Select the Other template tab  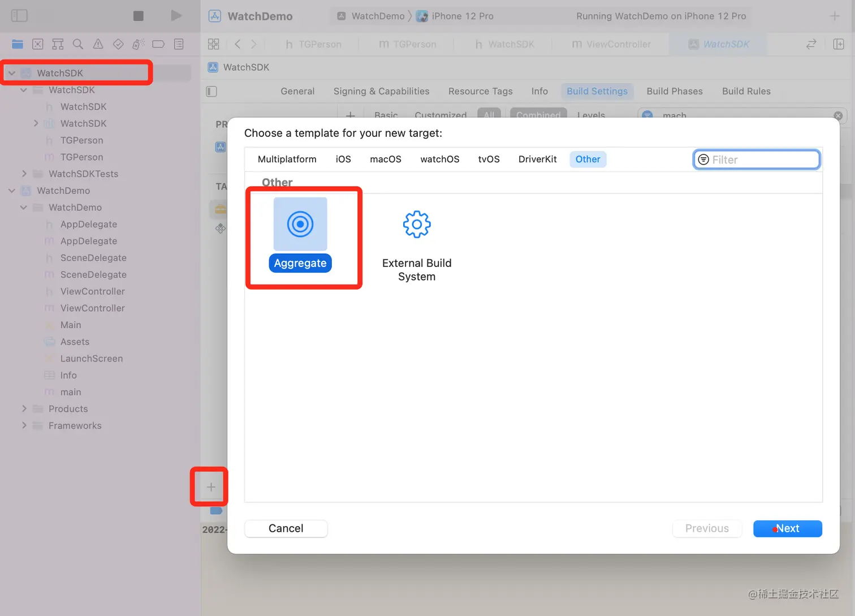coord(588,160)
